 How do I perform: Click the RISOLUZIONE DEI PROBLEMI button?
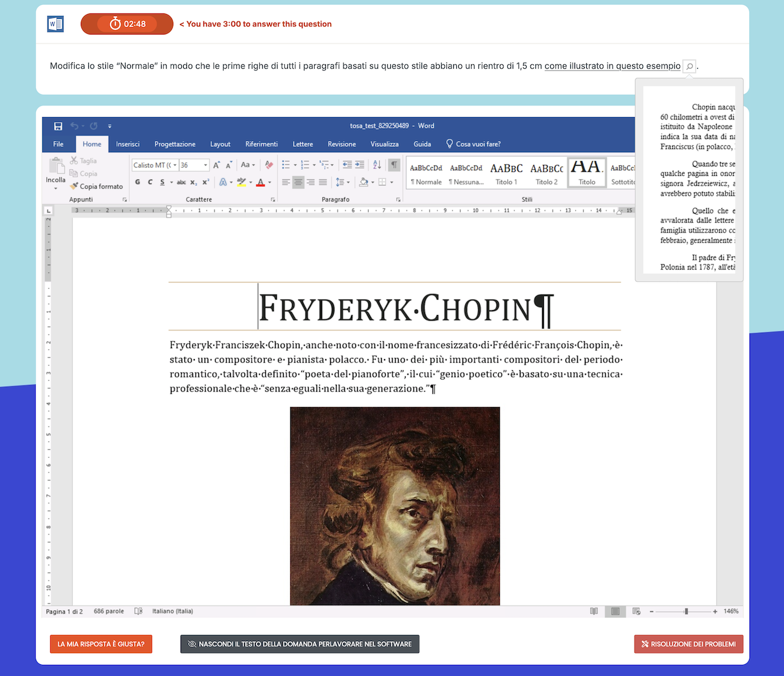[688, 644]
